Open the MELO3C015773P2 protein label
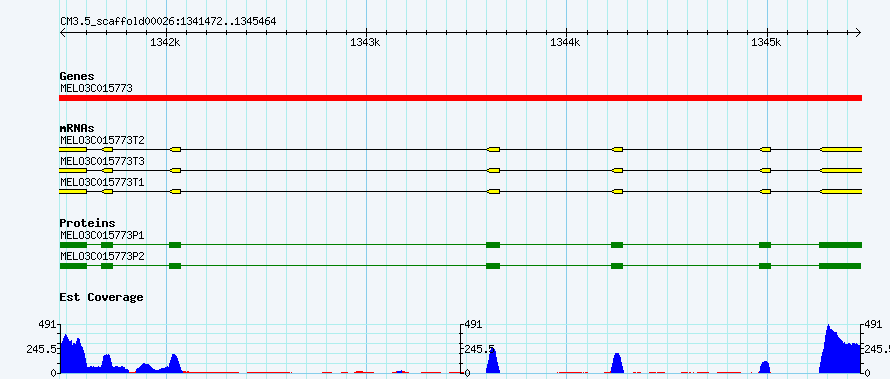The height and width of the screenshot is (379, 890). [102, 256]
